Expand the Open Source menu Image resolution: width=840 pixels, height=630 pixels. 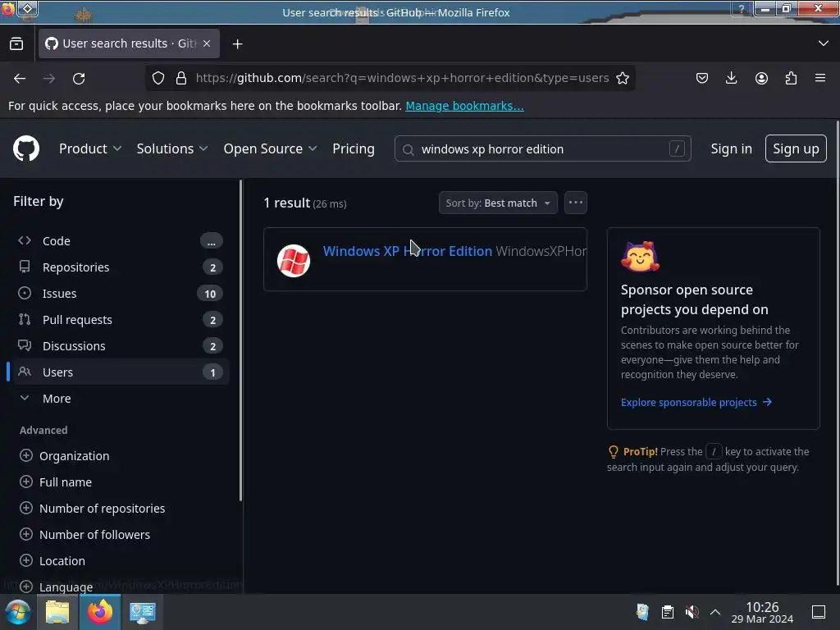[x=270, y=149]
